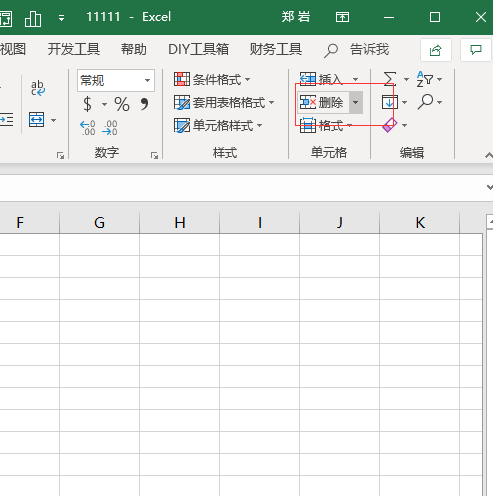
Task: Click the increase decimal icon
Action: tap(88, 128)
